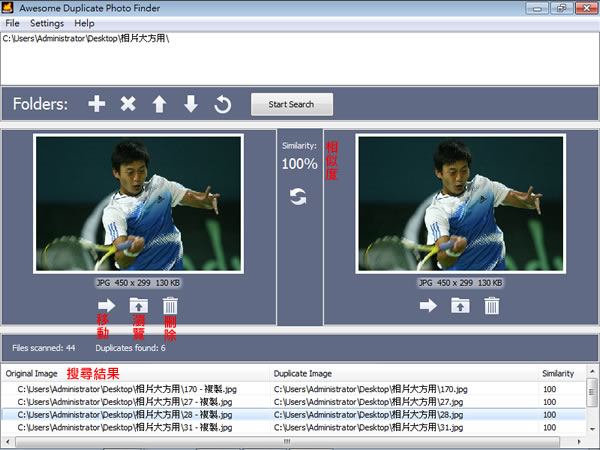Click the reset folders circular arrow icon

pyautogui.click(x=223, y=104)
